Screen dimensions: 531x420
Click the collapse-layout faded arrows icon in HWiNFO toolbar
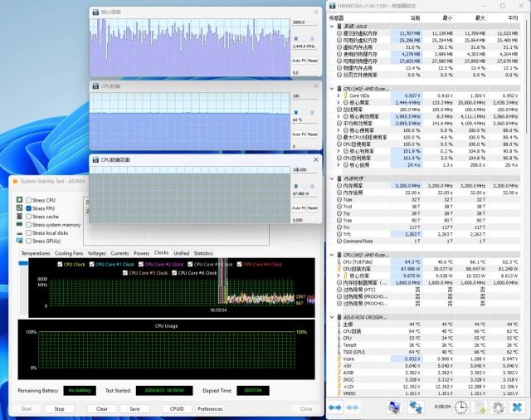[x=352, y=408]
